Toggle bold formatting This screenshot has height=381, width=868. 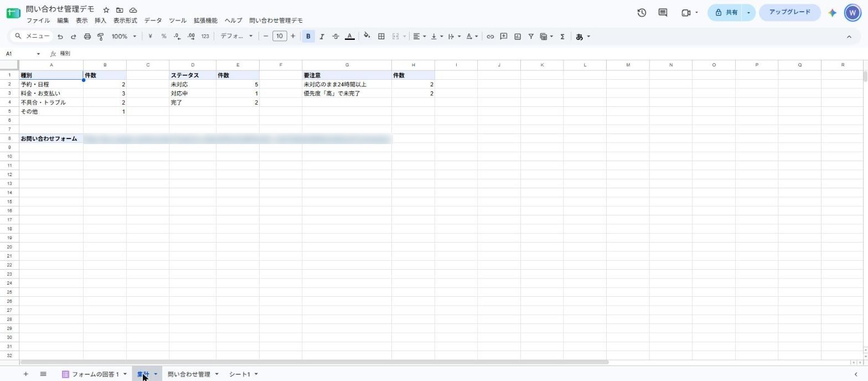point(308,37)
